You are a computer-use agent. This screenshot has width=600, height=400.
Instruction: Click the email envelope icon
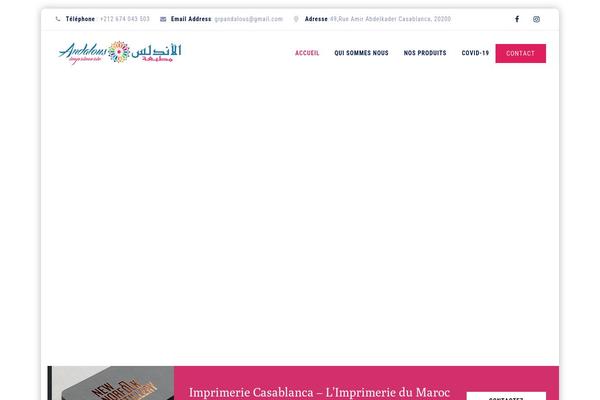coord(163,19)
